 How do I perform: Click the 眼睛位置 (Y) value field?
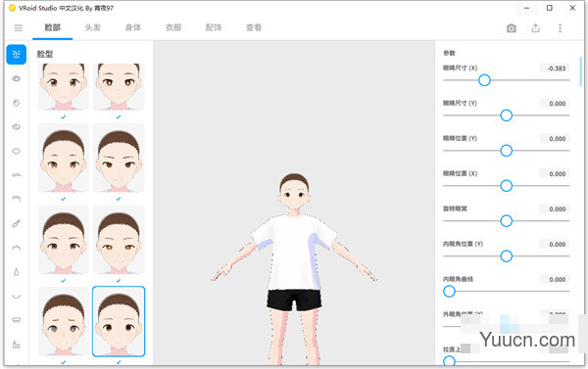(x=555, y=139)
